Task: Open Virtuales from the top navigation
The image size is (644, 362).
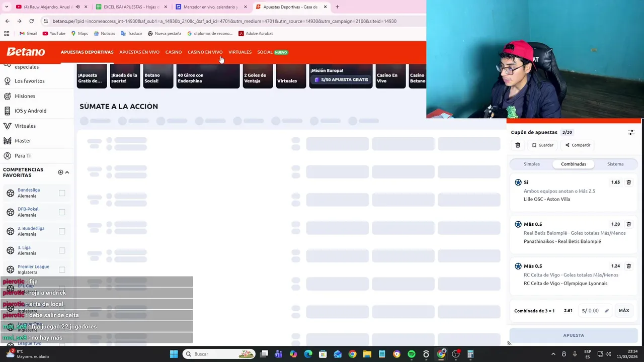Action: [240, 52]
